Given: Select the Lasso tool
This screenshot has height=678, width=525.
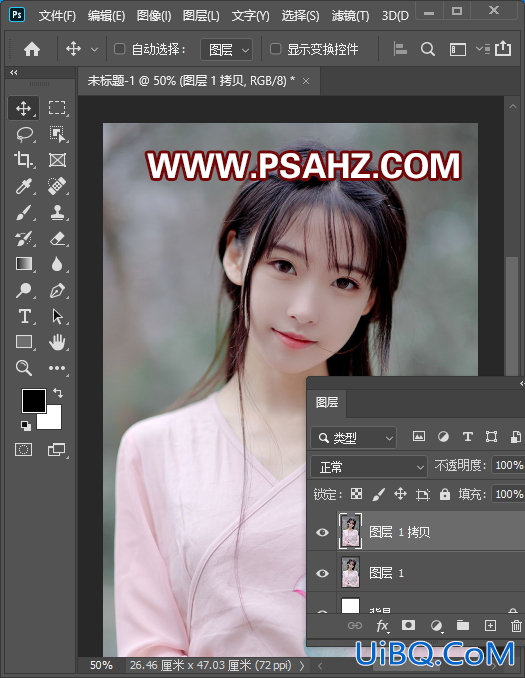Looking at the screenshot, I should 24,134.
